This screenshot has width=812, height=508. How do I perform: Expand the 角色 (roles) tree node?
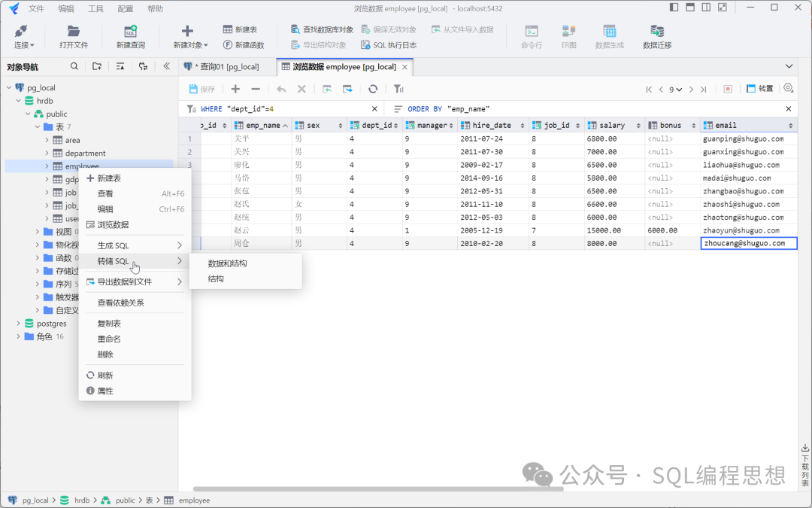click(x=19, y=336)
